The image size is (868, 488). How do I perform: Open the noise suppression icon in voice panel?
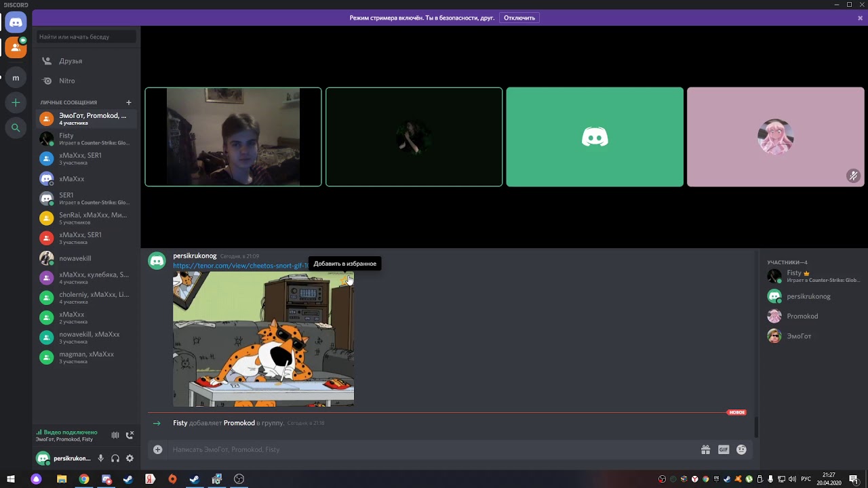coord(115,435)
